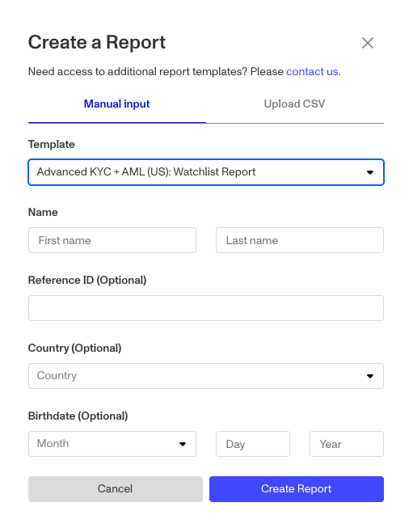Open the contact us link

312,72
